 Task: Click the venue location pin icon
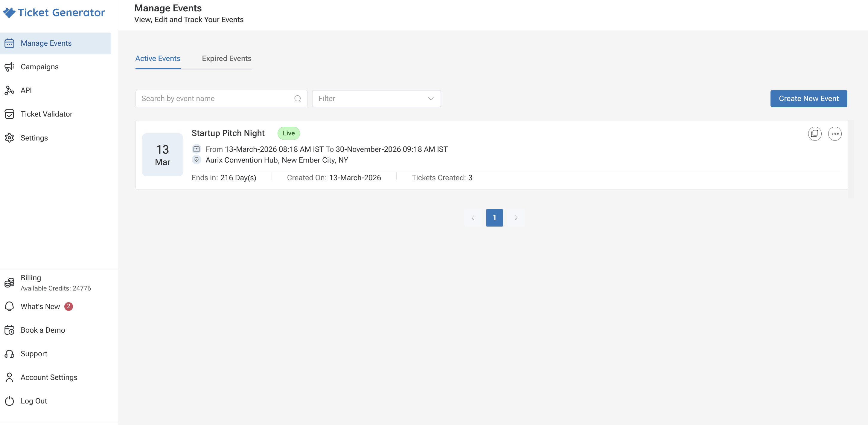[197, 160]
